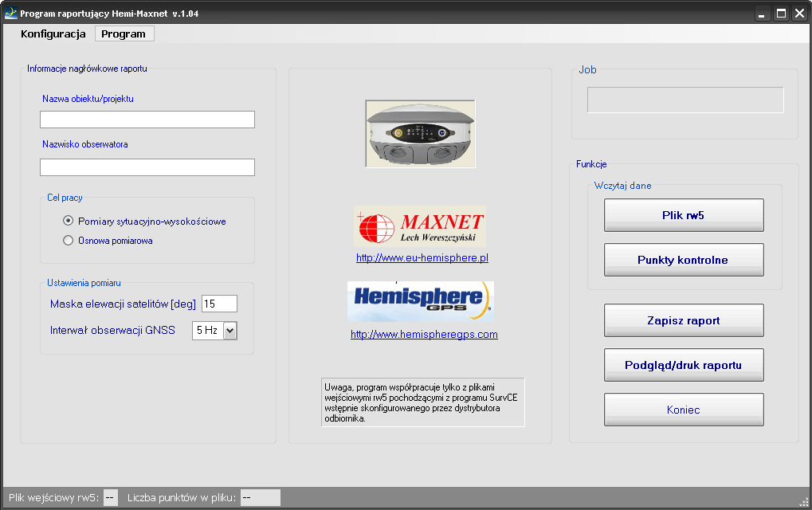Screen dimensions: 812x510
Task: Click the 'Maska elewacji satelitów [deg]' label
Action: [123, 304]
